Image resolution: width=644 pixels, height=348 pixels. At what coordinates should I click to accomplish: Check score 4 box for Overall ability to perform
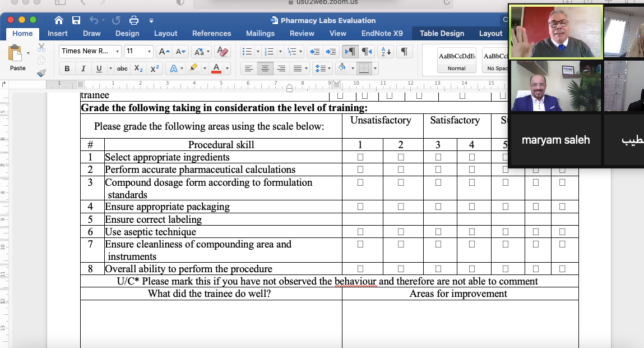[x=472, y=269]
